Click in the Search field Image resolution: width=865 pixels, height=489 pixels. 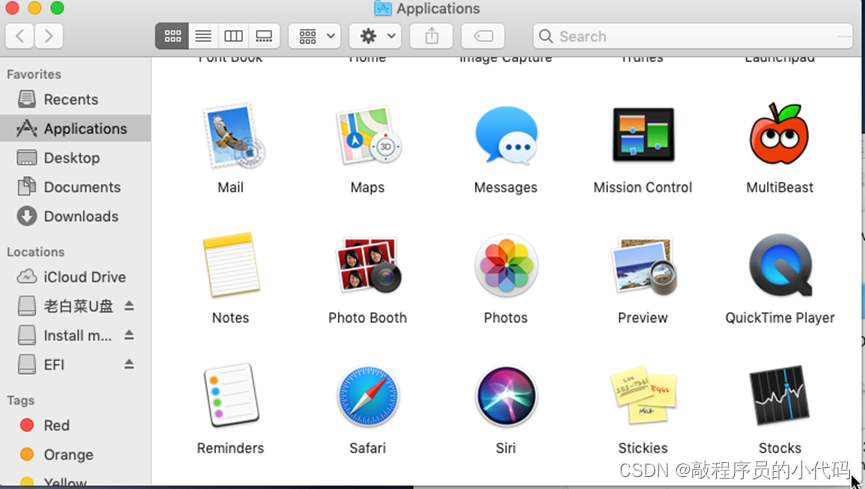pyautogui.click(x=693, y=36)
